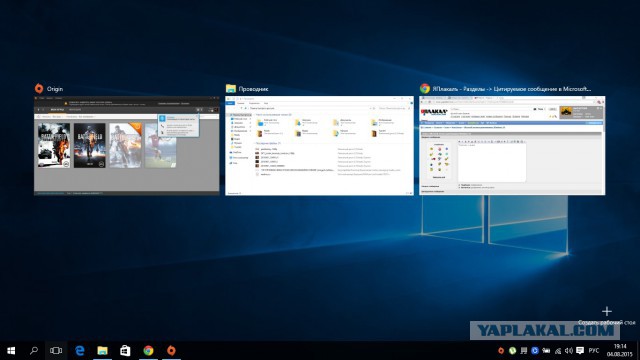Open the volume speaker tray icon

pos(569,351)
